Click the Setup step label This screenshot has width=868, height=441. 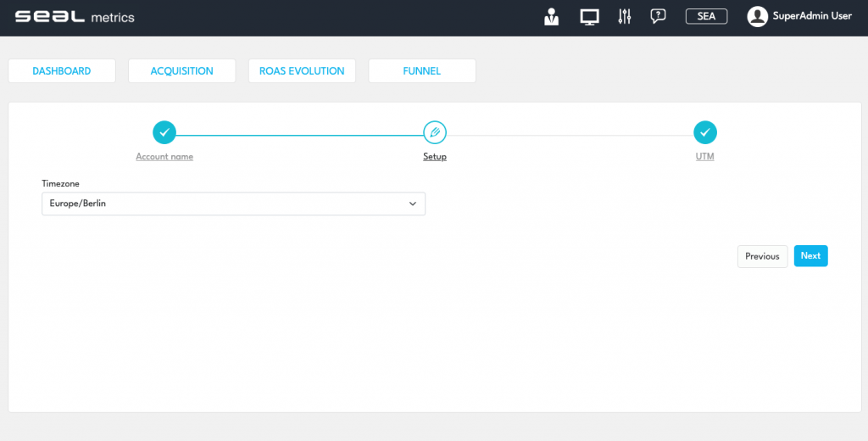pos(435,157)
